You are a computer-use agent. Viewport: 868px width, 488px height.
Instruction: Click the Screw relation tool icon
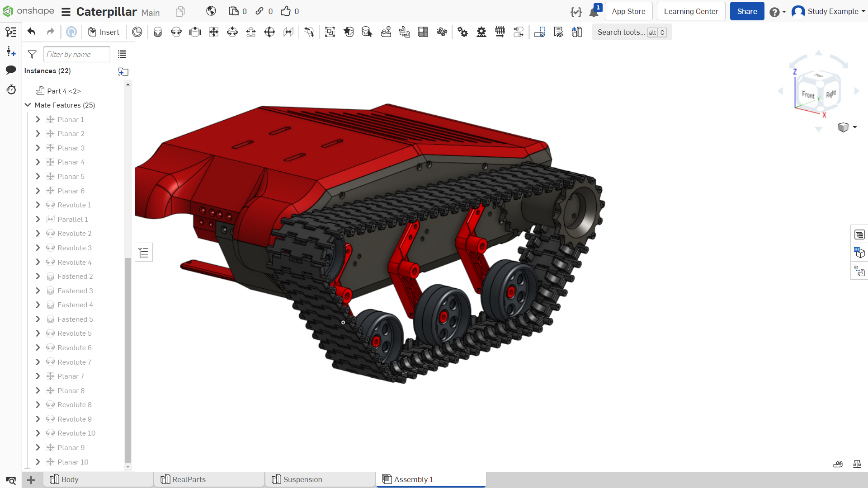[x=500, y=32]
